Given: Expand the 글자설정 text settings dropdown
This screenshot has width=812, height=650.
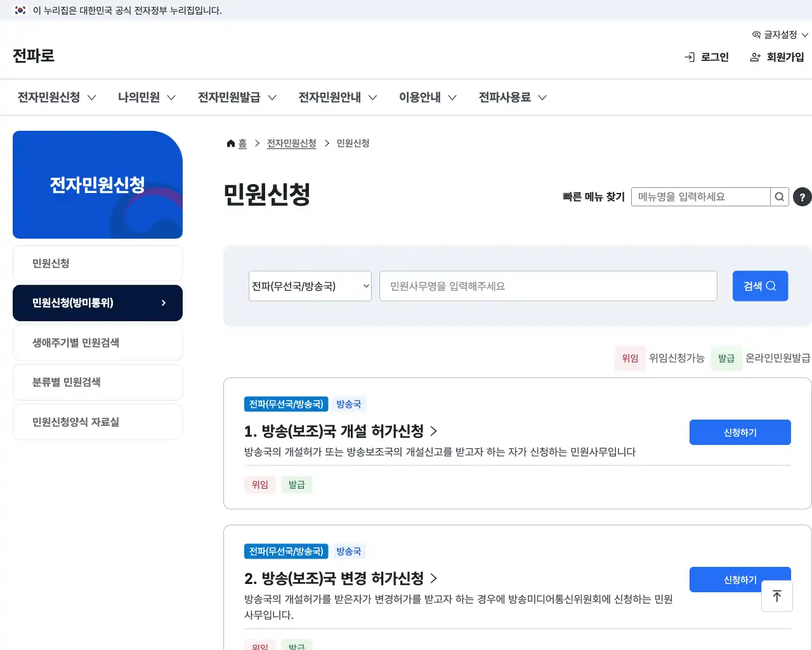Looking at the screenshot, I should point(780,35).
